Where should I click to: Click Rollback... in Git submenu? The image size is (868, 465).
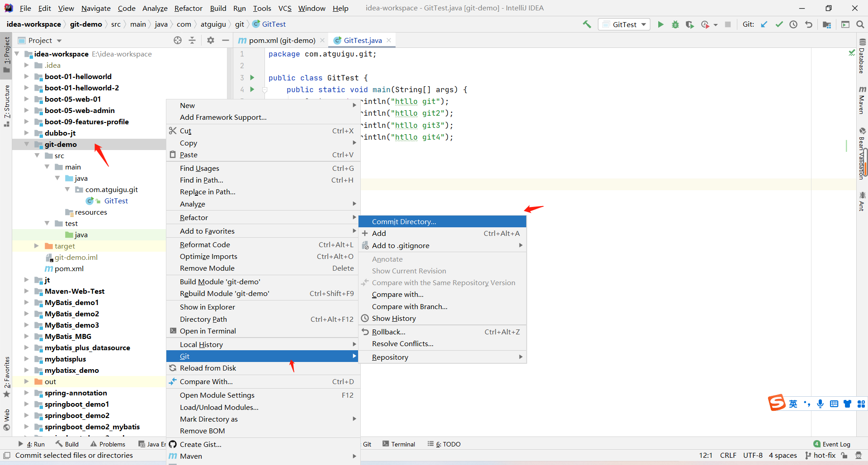click(x=443, y=332)
